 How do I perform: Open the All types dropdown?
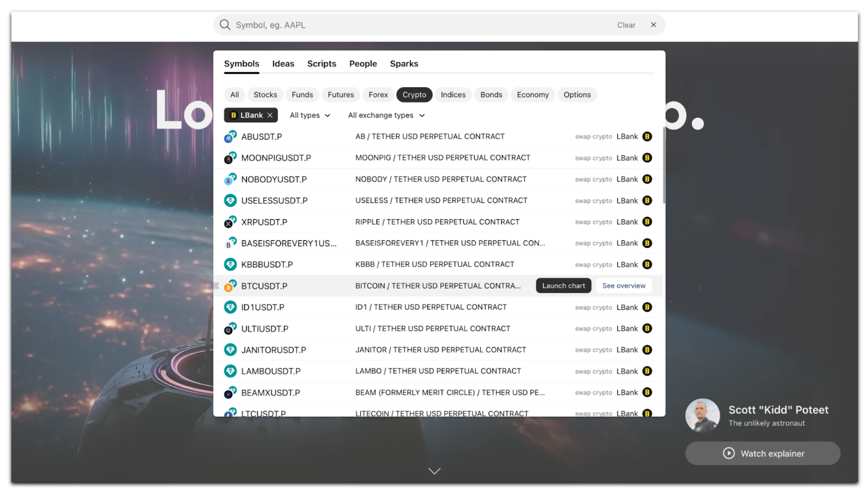pos(310,115)
